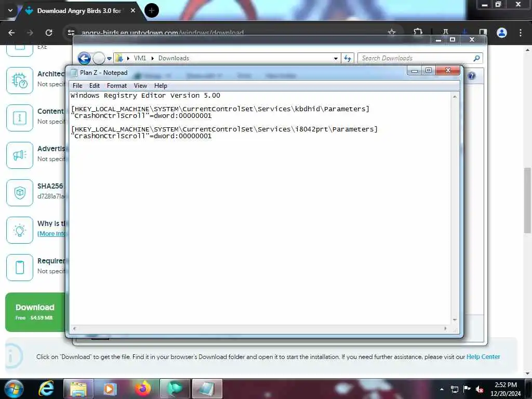Go forward in the browser
Screen dimensions: 532x399
tap(30, 33)
